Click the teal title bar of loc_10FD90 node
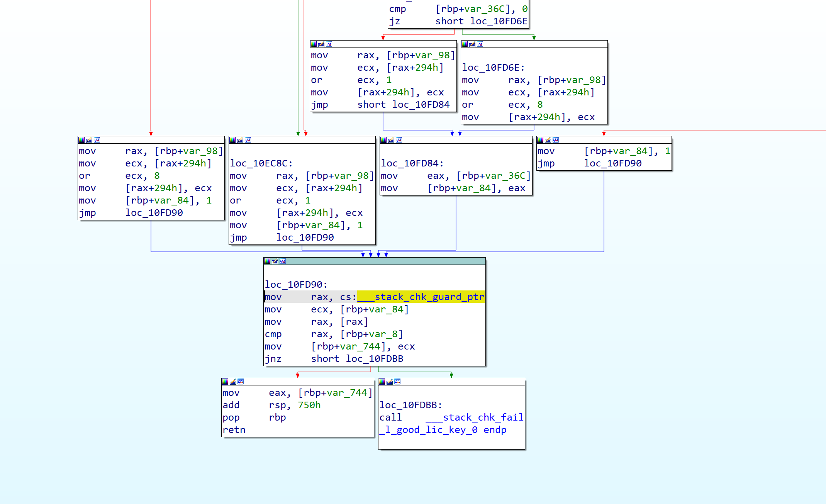The height and width of the screenshot is (504, 826). [x=386, y=261]
